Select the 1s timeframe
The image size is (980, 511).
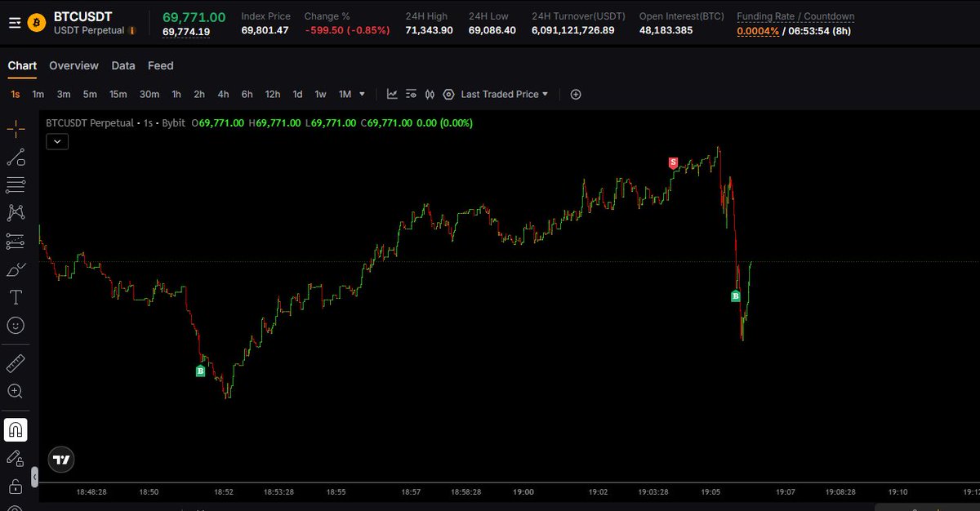tap(16, 94)
